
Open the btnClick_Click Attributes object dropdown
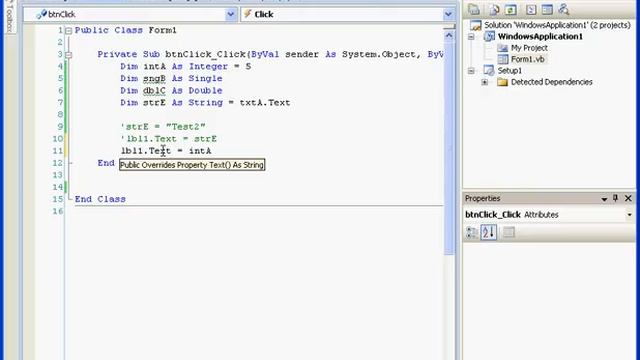tap(630, 215)
